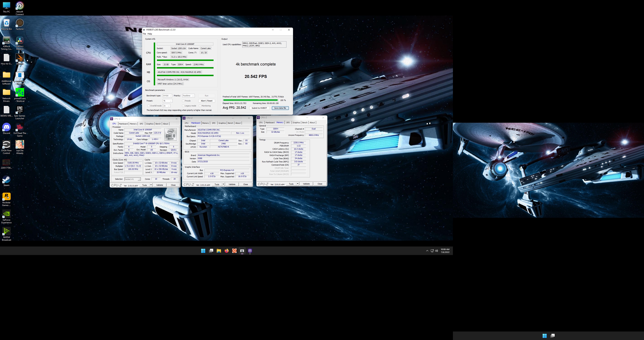This screenshot has width=644, height=340.
Task: Open the DaVinci Resolve desktop icon
Action: coord(20,43)
